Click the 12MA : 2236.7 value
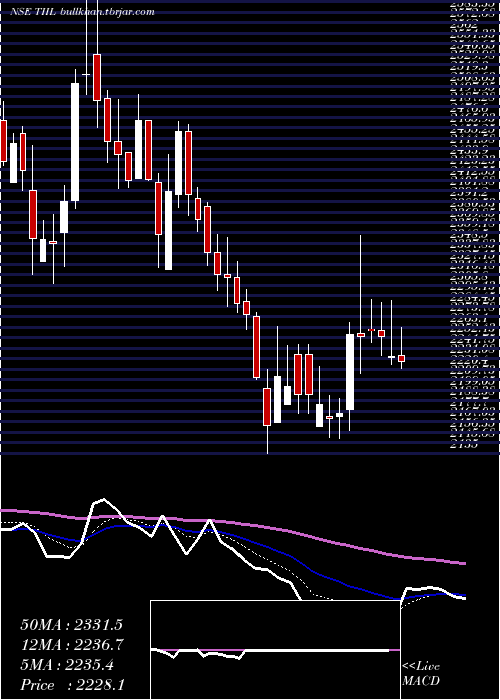Image resolution: width=500 pixels, height=700 pixels. (72, 645)
